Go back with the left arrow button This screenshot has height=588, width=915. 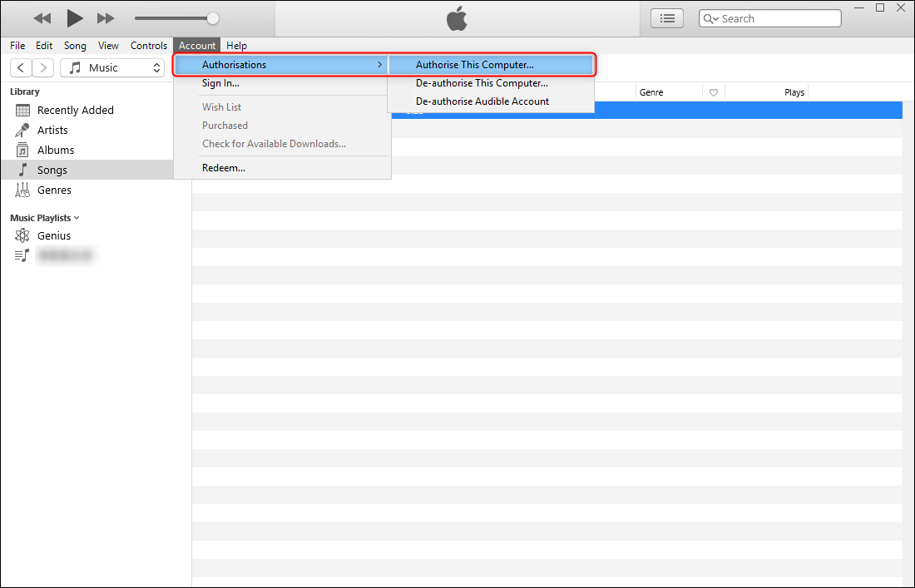click(x=21, y=67)
